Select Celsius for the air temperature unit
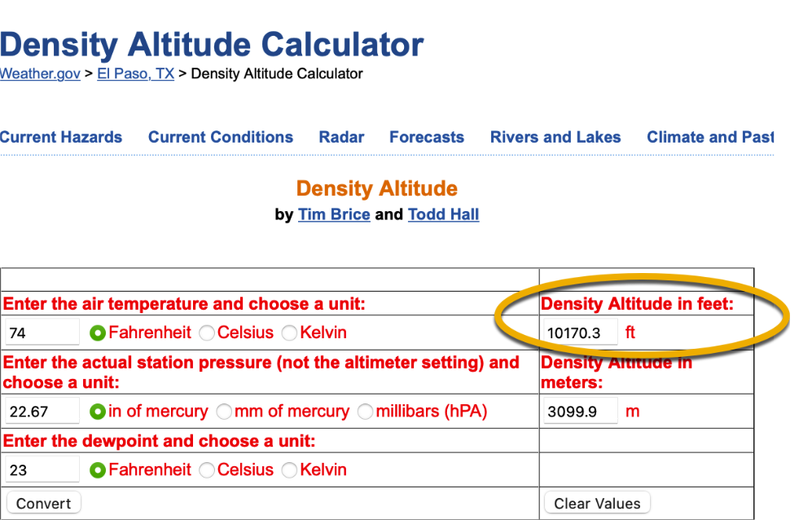This screenshot has height=520, width=812. coord(207,333)
